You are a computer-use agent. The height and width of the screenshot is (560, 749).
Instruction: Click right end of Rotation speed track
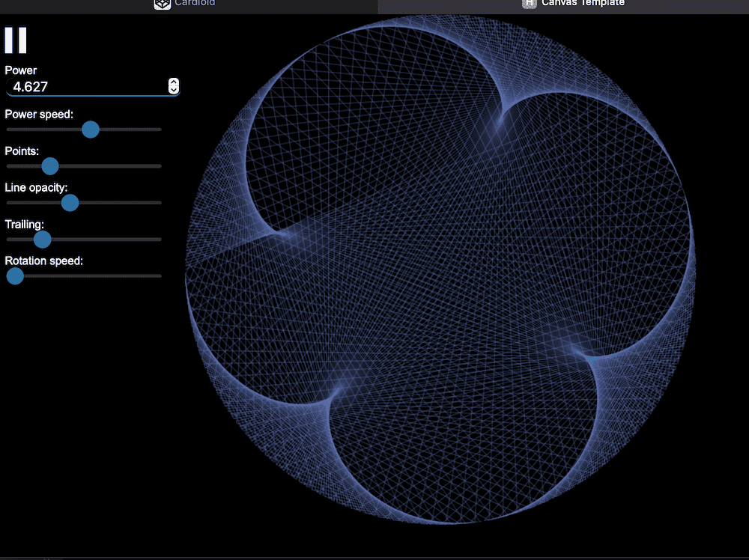(160, 276)
